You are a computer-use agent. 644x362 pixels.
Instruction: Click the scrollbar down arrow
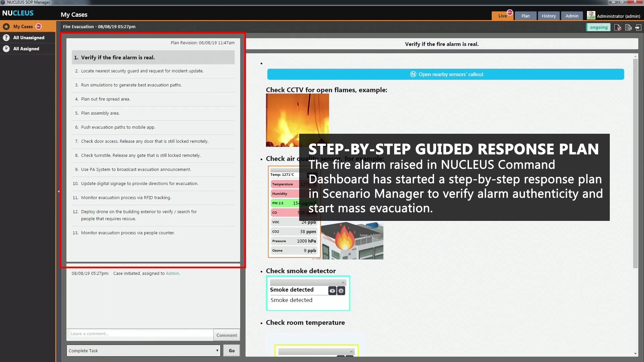(635, 354)
